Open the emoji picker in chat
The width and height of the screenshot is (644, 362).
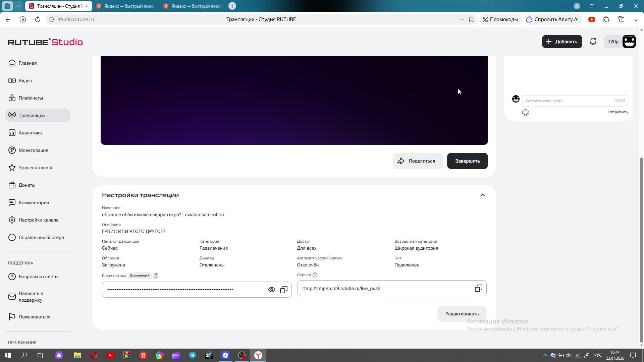526,113
